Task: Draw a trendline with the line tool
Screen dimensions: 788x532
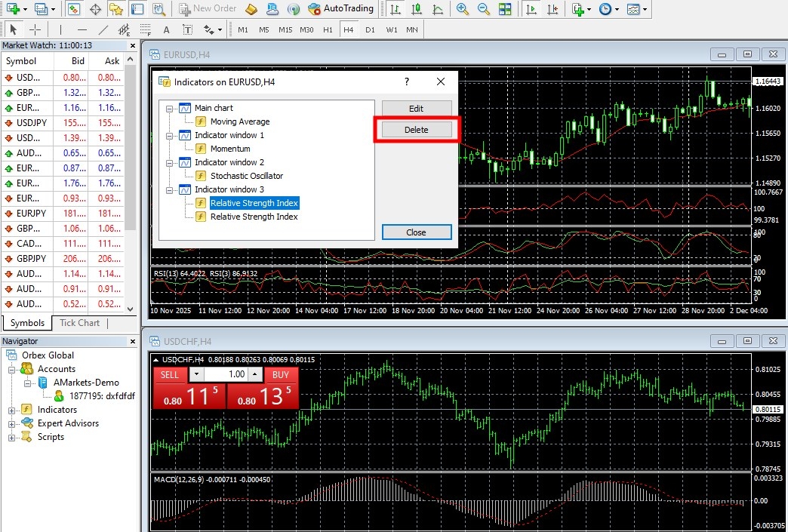Action: 103,29
